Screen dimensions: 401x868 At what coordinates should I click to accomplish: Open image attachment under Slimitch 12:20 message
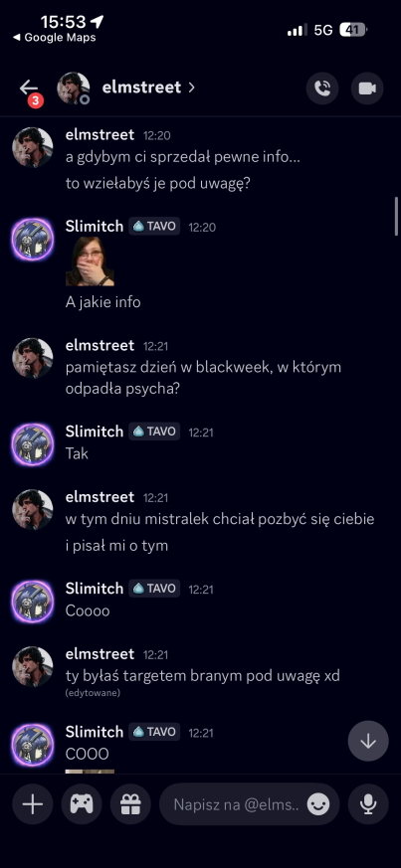90,261
